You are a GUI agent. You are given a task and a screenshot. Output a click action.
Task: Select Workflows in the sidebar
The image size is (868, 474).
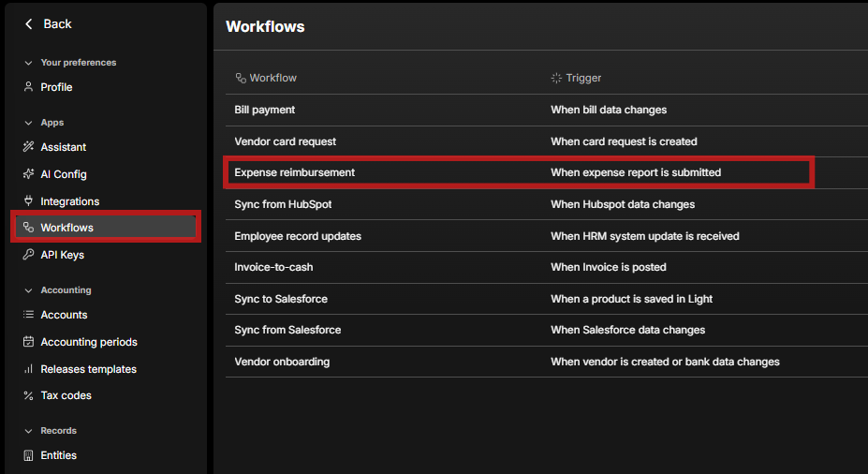tap(66, 228)
